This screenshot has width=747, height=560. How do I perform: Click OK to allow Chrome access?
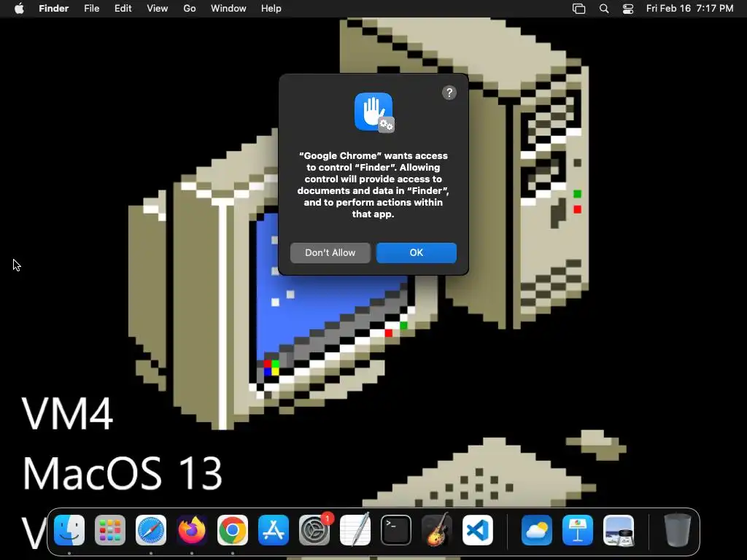pos(417,253)
